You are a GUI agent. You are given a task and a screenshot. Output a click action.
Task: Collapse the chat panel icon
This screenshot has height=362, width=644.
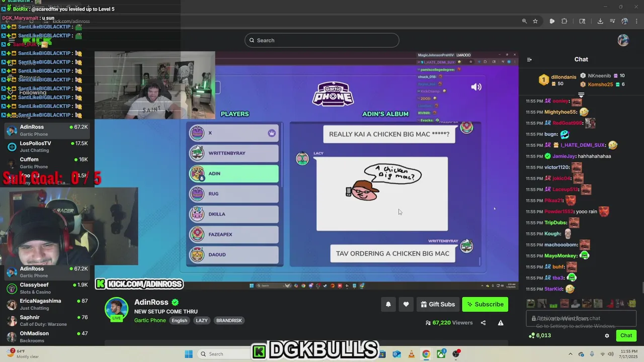[529, 59]
